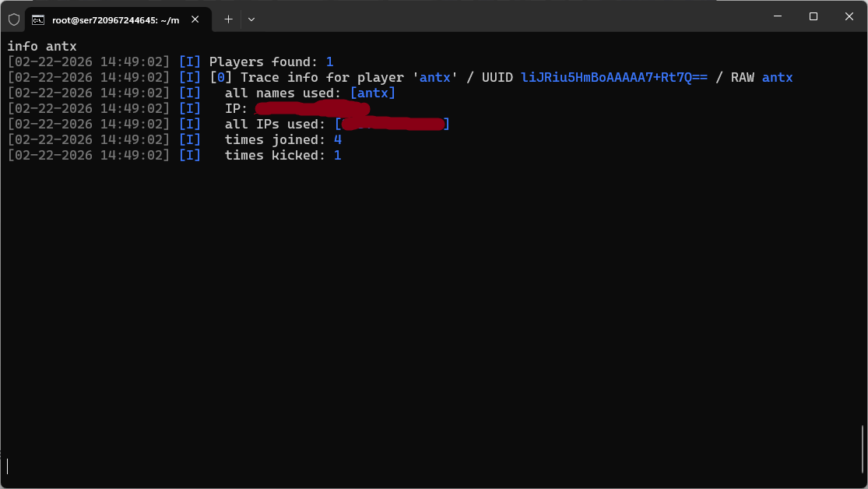Click the 'Players found' count value

pyautogui.click(x=329, y=62)
